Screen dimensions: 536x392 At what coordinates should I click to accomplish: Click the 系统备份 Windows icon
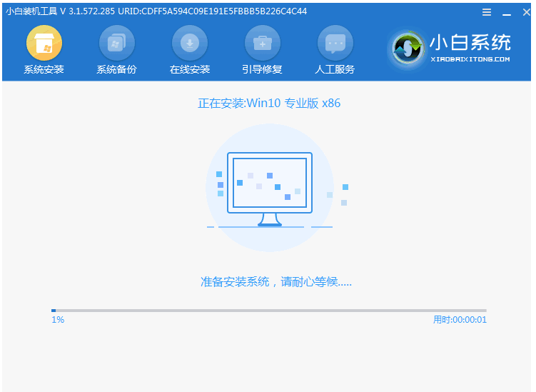[x=116, y=44]
